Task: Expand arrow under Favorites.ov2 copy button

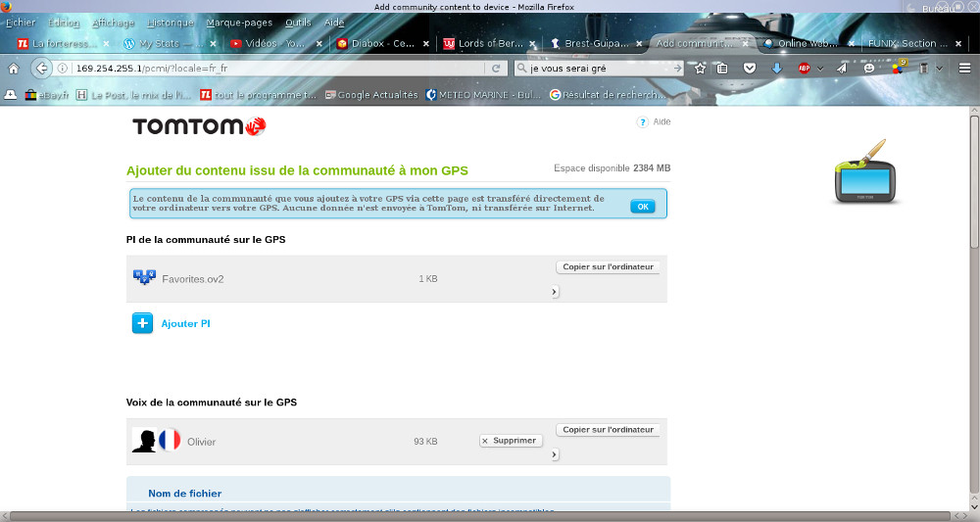Action: [555, 292]
